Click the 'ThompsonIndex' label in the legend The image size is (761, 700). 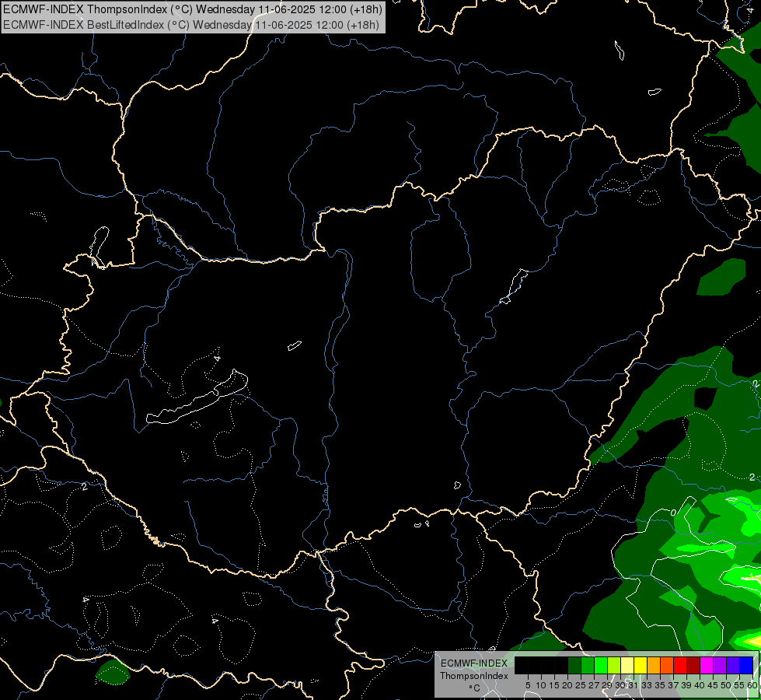(474, 676)
